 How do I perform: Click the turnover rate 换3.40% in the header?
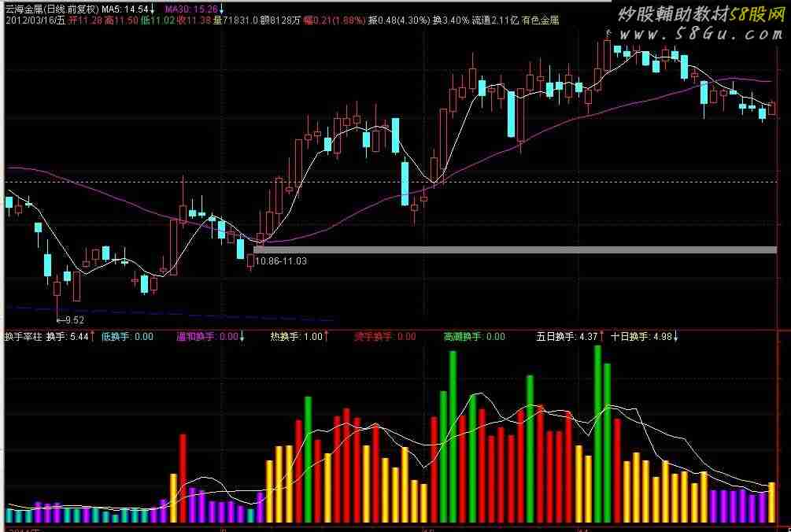451,20
